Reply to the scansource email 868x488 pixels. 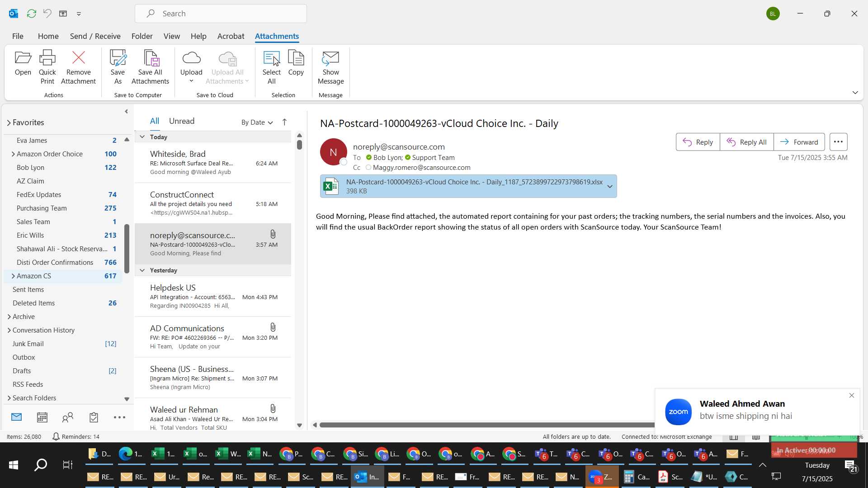[698, 142]
